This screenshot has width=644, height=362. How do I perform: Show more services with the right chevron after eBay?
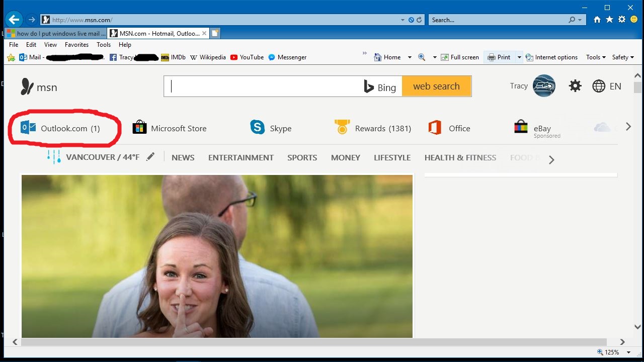coord(628,127)
